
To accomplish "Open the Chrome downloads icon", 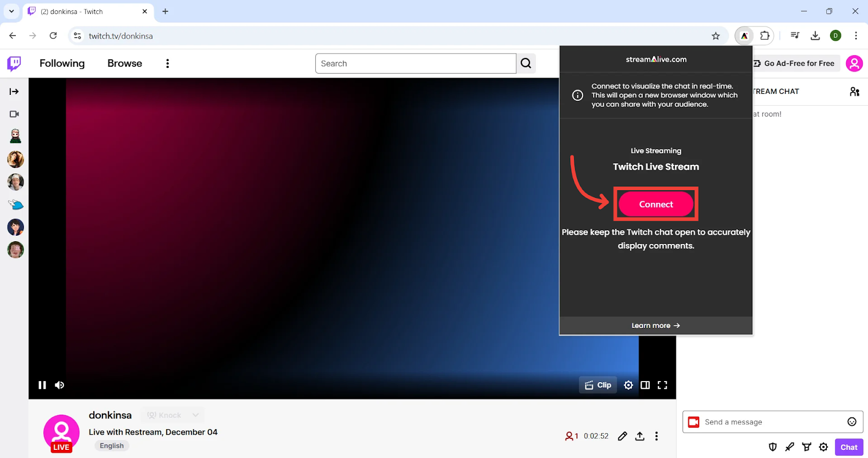I will coord(815,36).
